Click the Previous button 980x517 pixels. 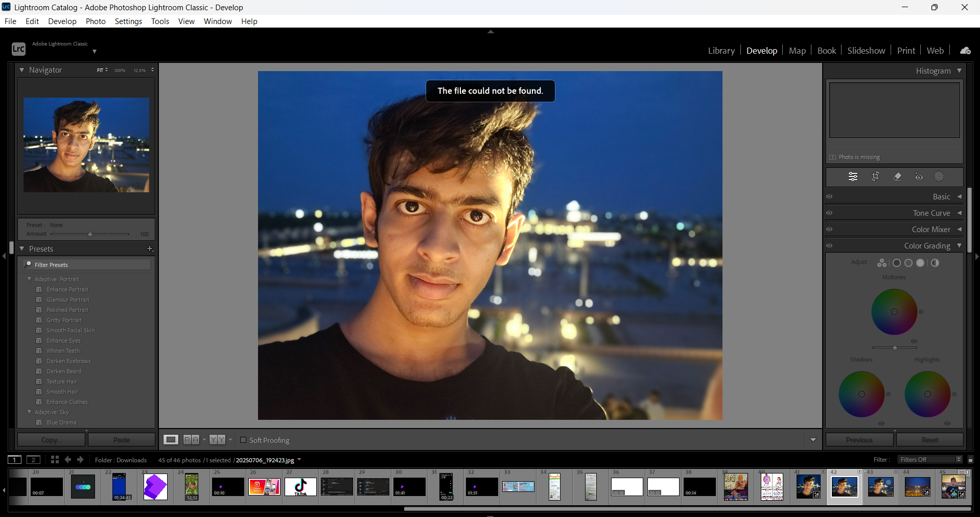[859, 440]
